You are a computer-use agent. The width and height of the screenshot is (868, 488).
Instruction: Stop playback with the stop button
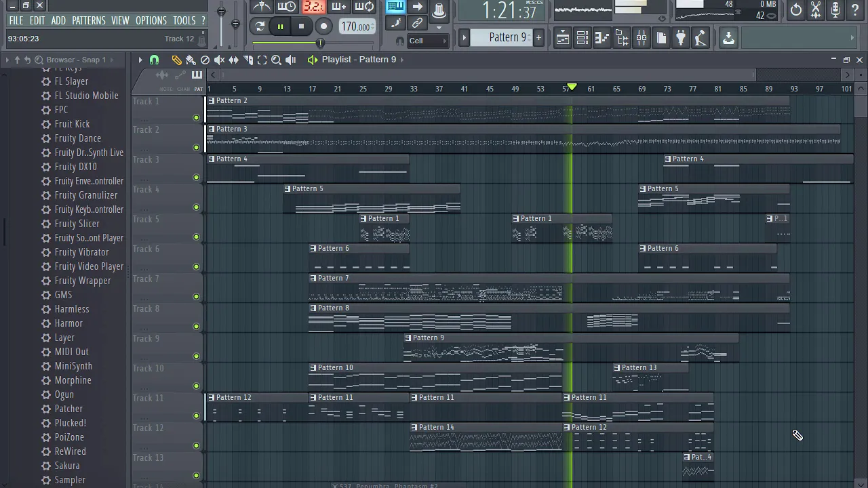coord(301,26)
